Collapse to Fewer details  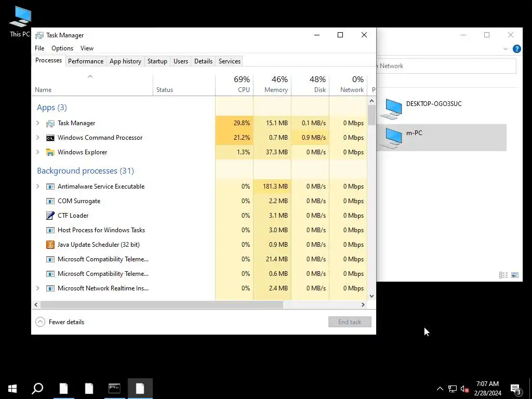(x=60, y=322)
